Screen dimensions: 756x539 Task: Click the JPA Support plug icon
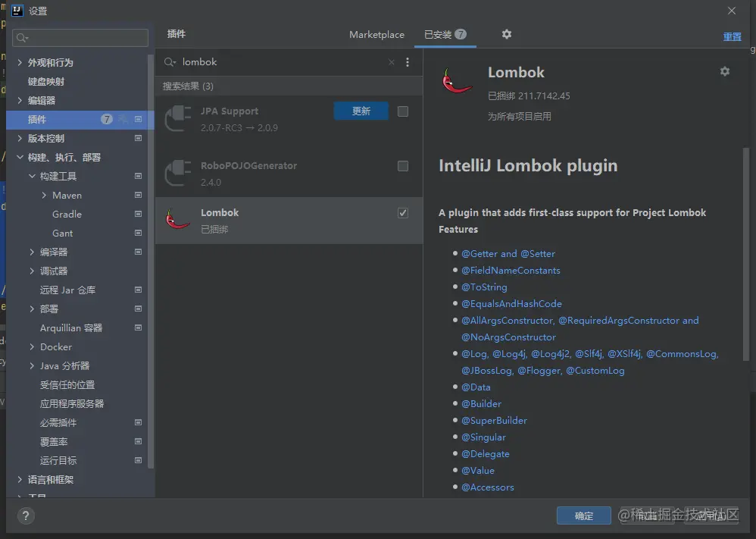(x=178, y=118)
